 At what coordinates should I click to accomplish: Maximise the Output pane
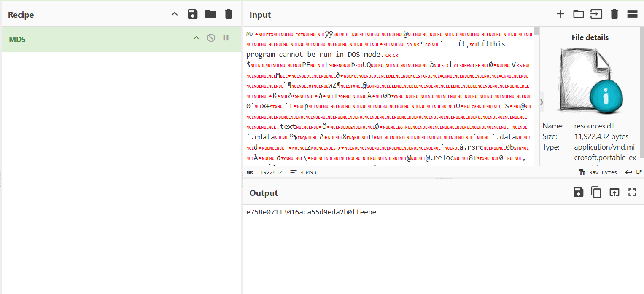tap(632, 192)
